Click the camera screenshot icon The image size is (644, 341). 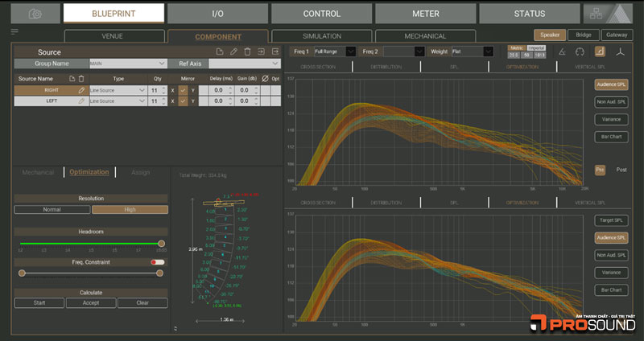[x=34, y=14]
